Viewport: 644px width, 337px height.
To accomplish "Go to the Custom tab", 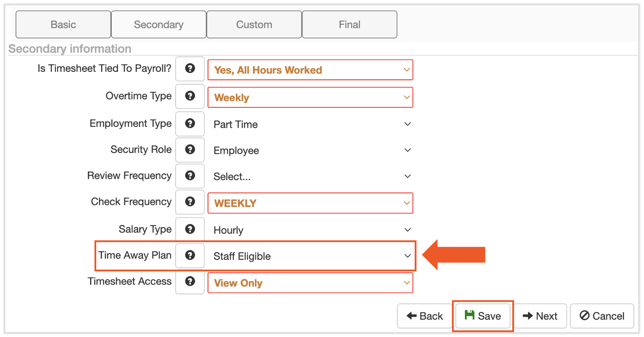I will pyautogui.click(x=254, y=25).
